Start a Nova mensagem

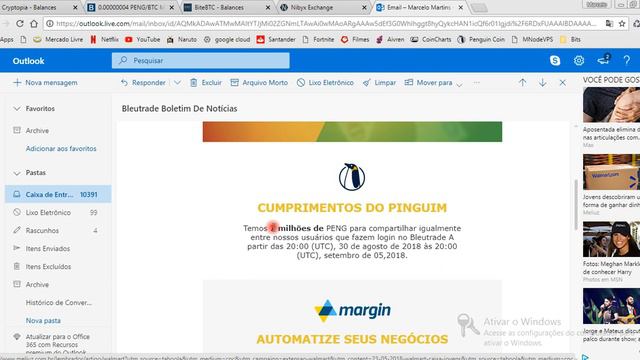click(45, 82)
